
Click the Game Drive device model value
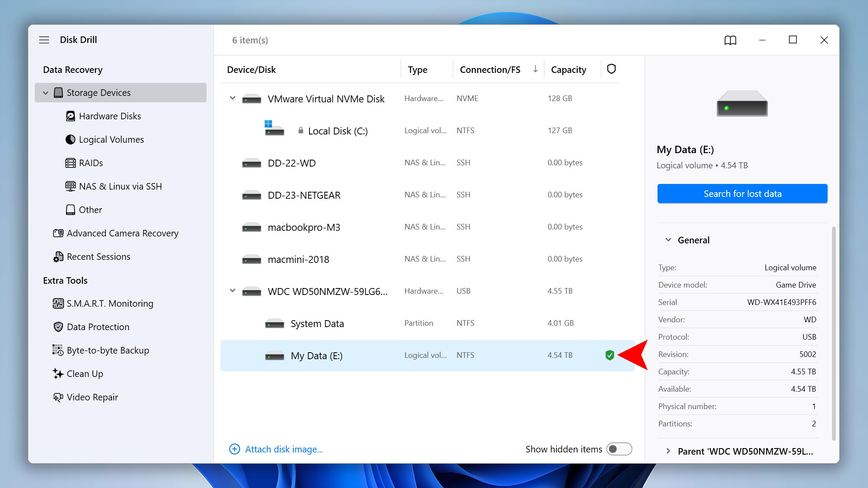tap(796, 285)
